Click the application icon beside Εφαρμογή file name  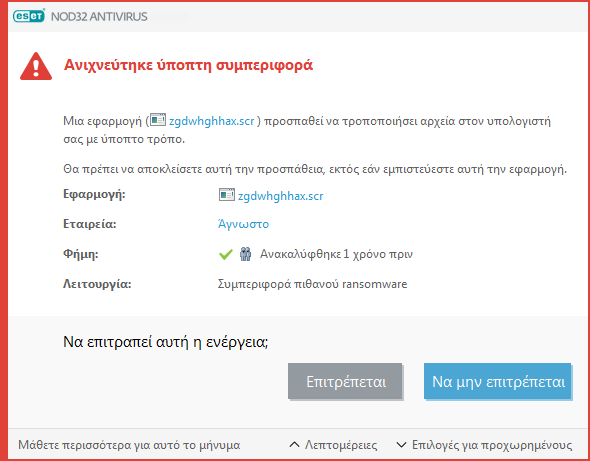(x=227, y=195)
